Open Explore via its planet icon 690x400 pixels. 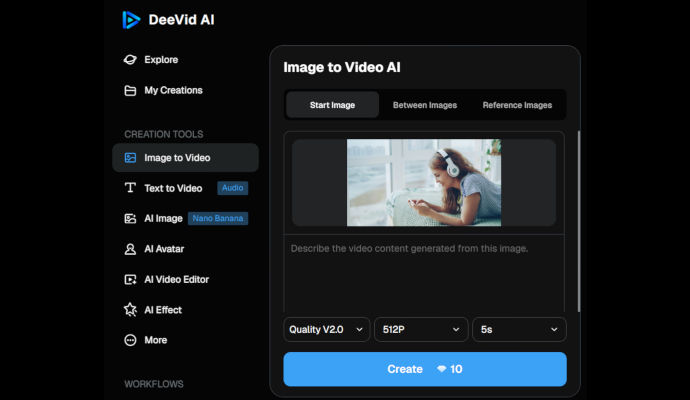pos(130,60)
